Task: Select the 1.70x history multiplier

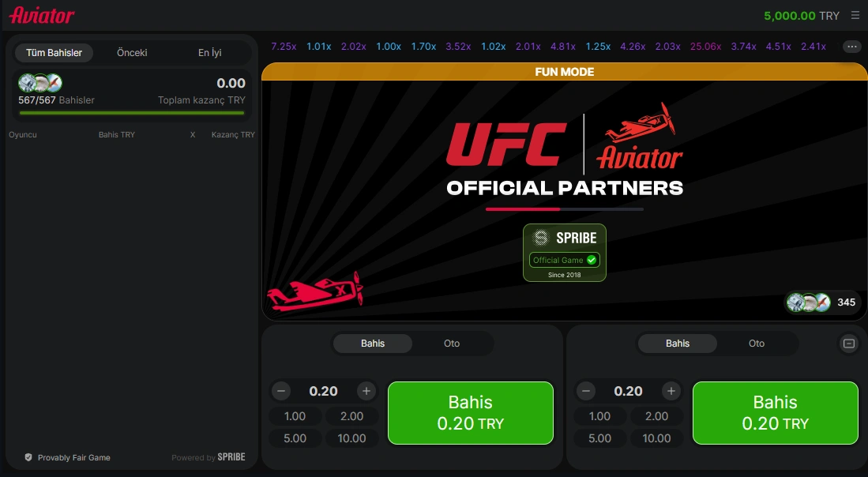Action: pyautogui.click(x=423, y=47)
